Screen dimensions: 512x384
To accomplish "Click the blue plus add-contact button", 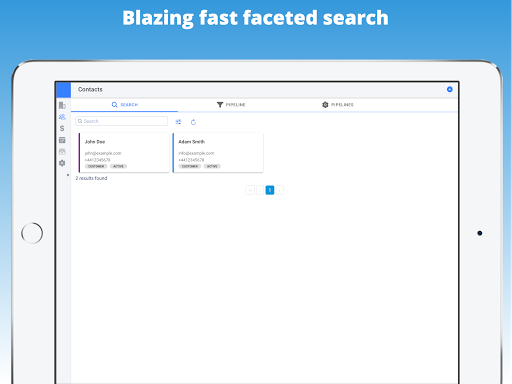I will pyautogui.click(x=450, y=89).
